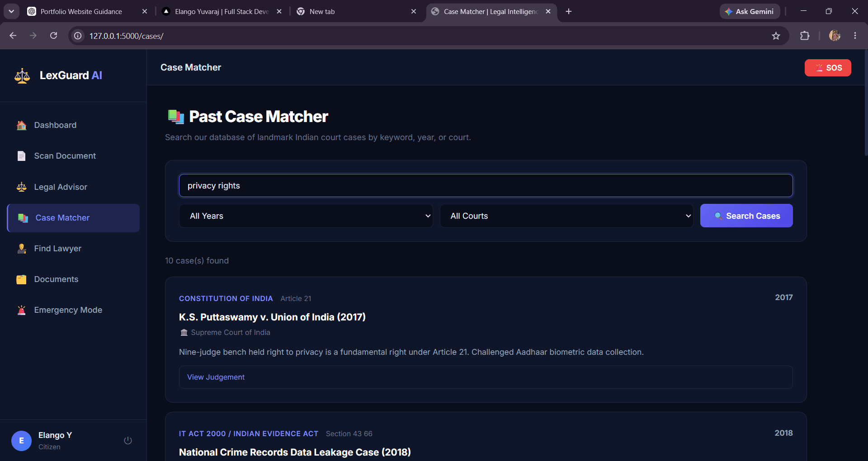Viewport: 868px width, 461px height.
Task: Open the Chrome profile avatar
Action: click(x=835, y=36)
